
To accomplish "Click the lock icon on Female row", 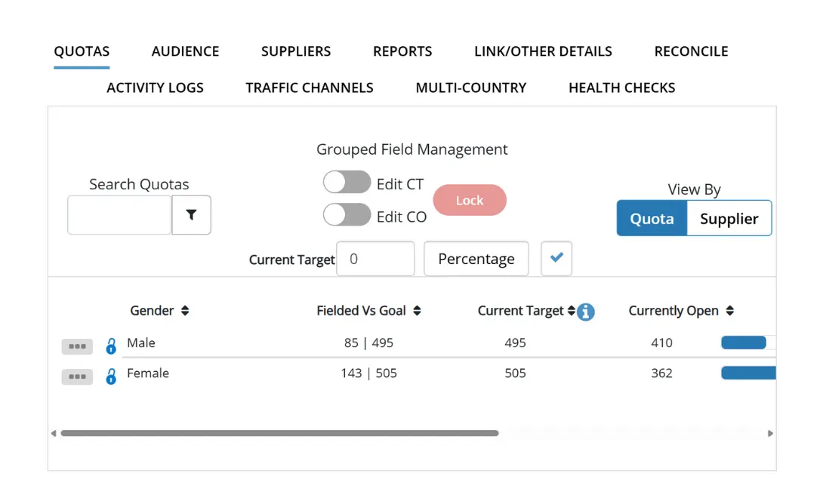I will click(x=111, y=376).
